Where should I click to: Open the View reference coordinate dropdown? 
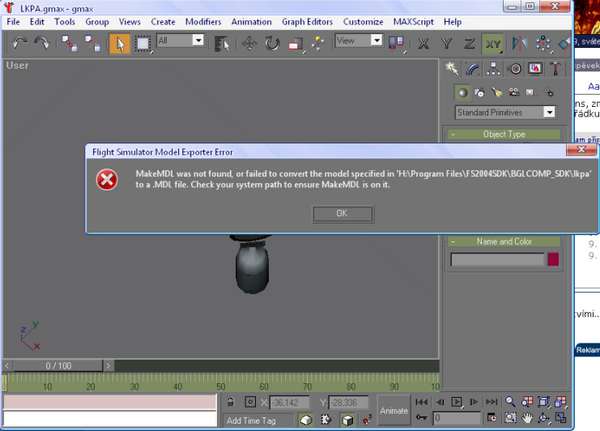(x=361, y=41)
